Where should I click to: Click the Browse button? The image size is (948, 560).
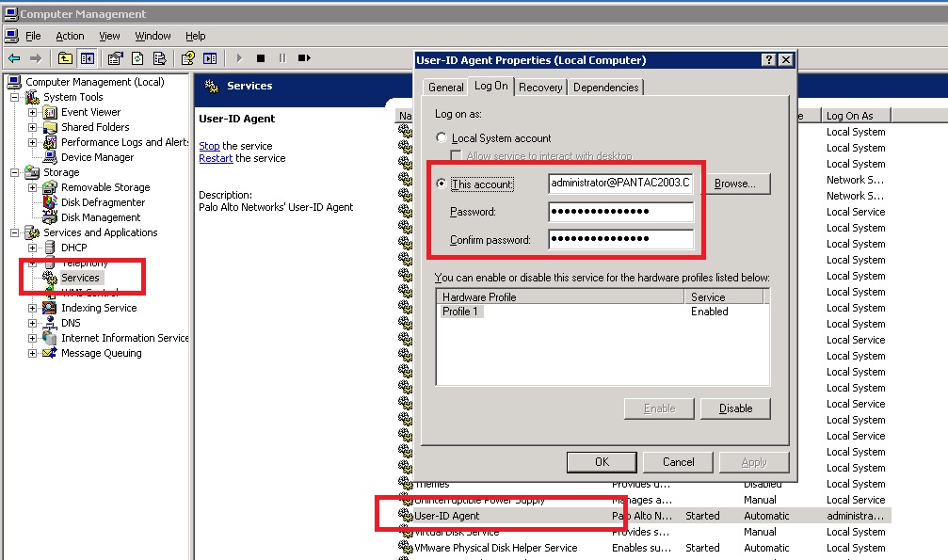(737, 184)
